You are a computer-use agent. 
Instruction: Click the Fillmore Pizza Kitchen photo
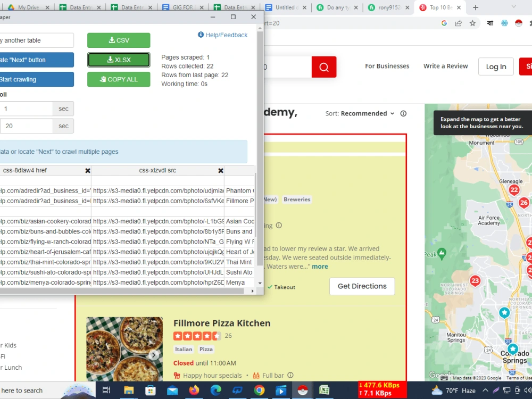tap(124, 349)
